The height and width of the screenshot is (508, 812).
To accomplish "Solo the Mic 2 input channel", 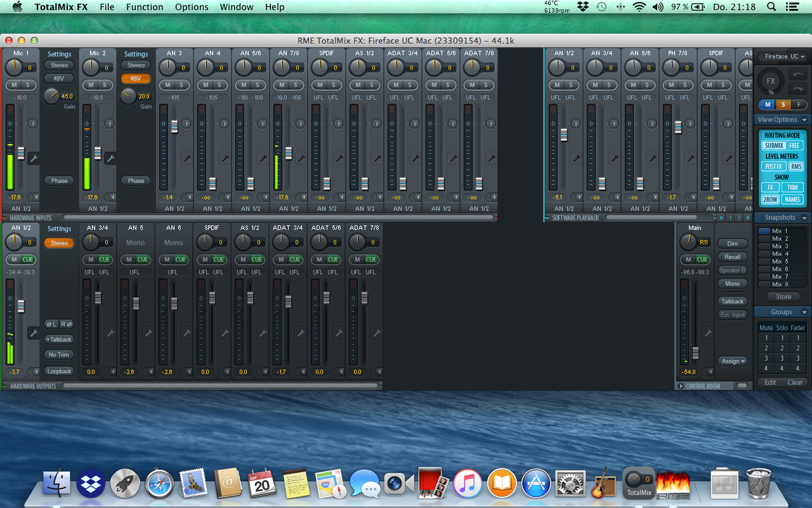I will [104, 85].
